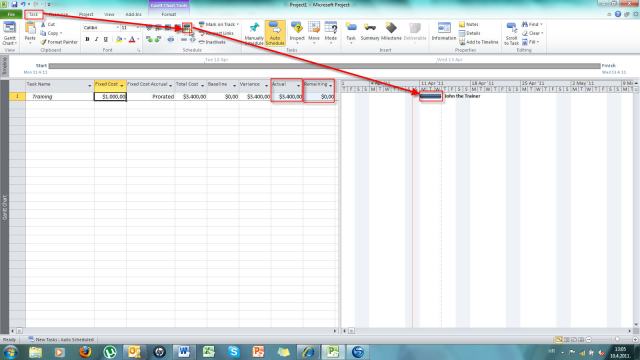640x360 pixels.
Task: Open the File tab
Action: 11,14
